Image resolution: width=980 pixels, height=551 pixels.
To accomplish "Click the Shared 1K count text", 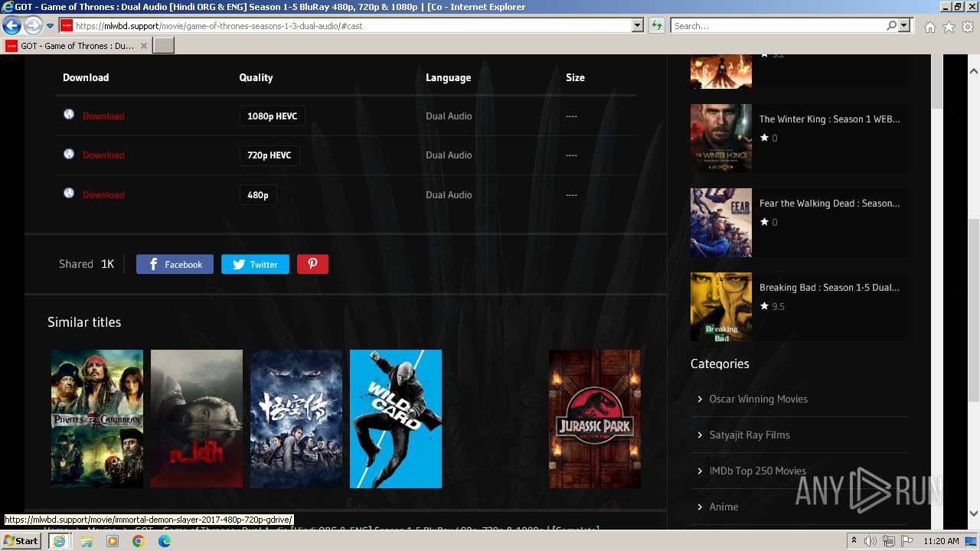I will click(x=87, y=264).
